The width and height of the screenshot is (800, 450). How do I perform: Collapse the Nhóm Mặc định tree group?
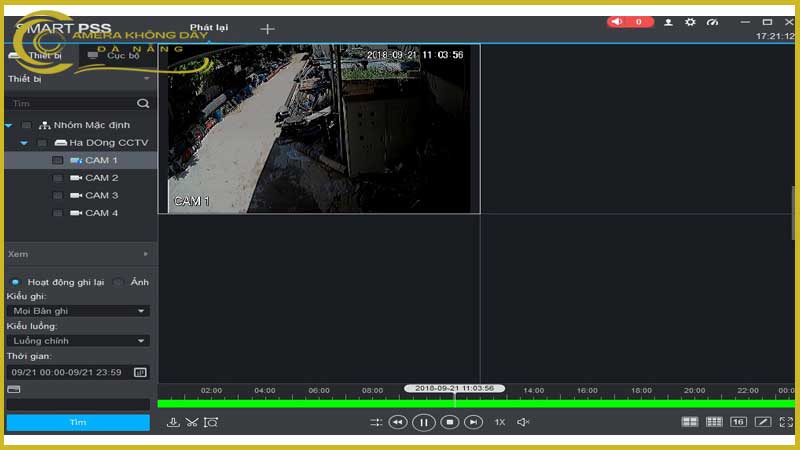[x=9, y=125]
